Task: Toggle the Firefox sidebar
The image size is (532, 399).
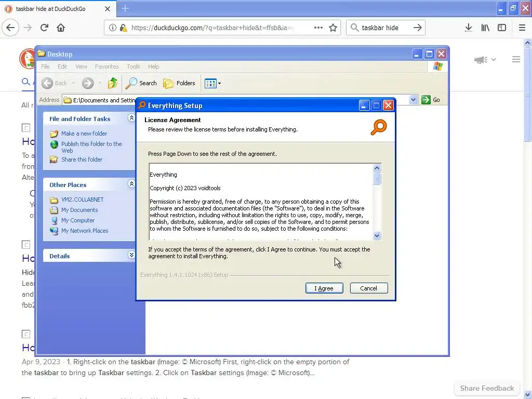Action: pyautogui.click(x=502, y=28)
